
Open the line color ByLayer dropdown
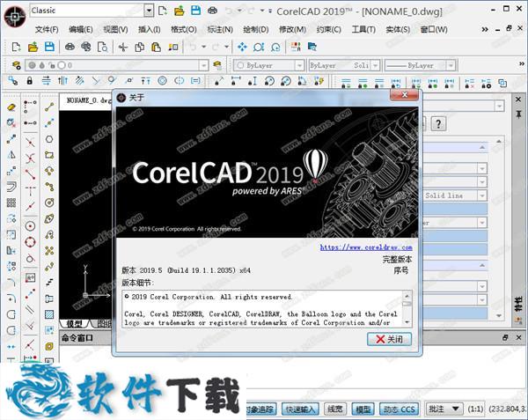[x=299, y=65]
